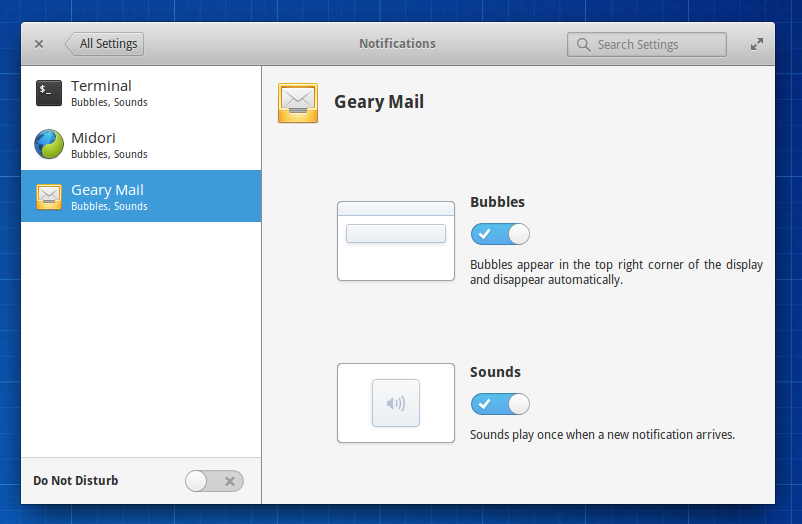
Task: Focus the Search Settings field
Action: [647, 45]
